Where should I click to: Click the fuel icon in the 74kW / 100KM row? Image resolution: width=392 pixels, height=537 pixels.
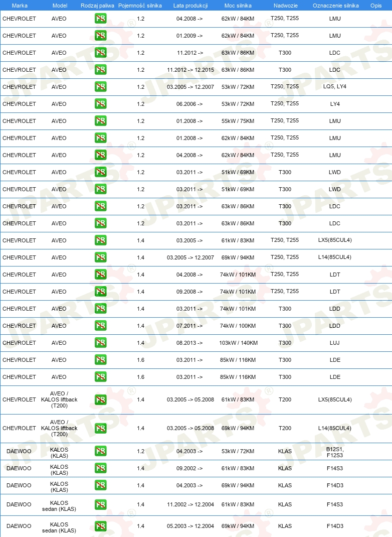[101, 326]
